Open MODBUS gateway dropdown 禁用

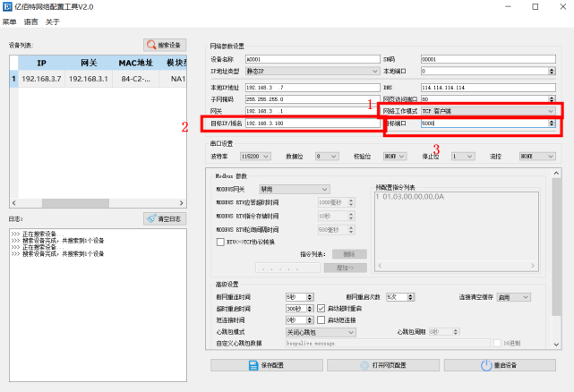[x=295, y=189]
